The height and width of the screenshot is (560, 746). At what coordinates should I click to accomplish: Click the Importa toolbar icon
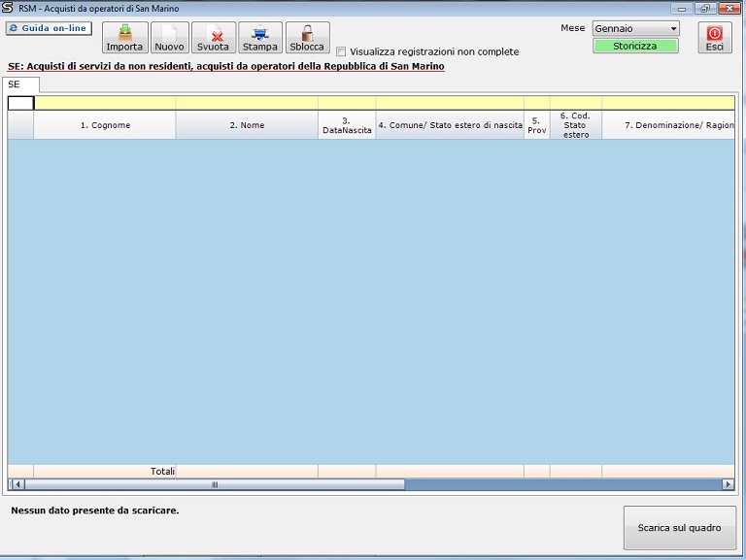pyautogui.click(x=124, y=37)
